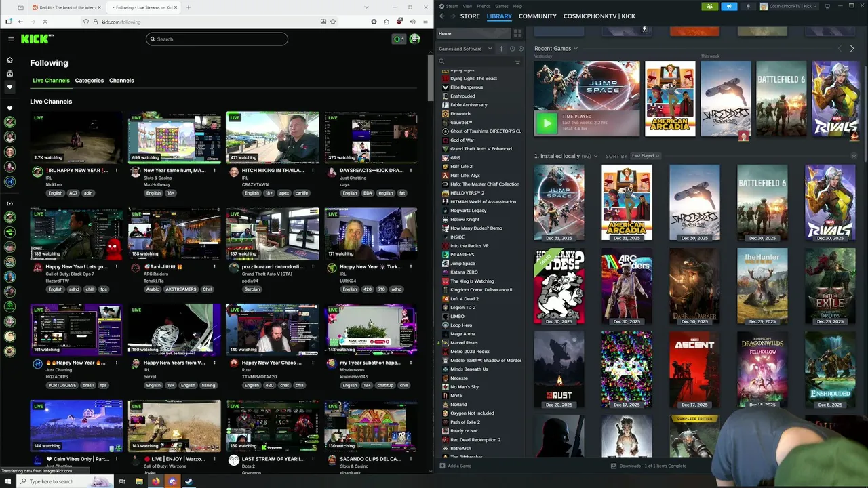Go back in Steam navigation

[x=442, y=16]
